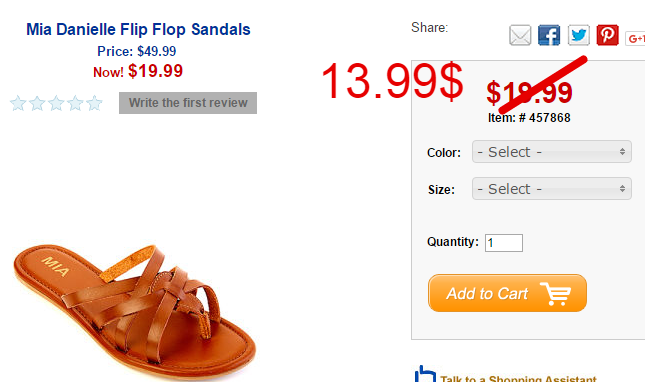Share on Facebook
645x382 pixels.
click(549, 35)
